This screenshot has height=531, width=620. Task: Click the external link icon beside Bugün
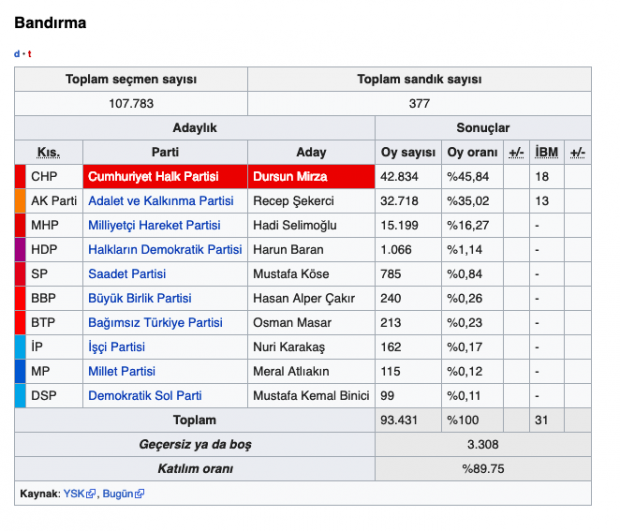[140, 494]
